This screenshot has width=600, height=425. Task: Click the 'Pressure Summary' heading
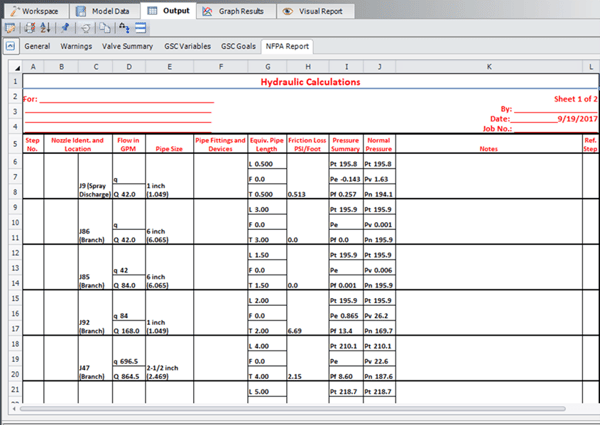[x=346, y=144]
